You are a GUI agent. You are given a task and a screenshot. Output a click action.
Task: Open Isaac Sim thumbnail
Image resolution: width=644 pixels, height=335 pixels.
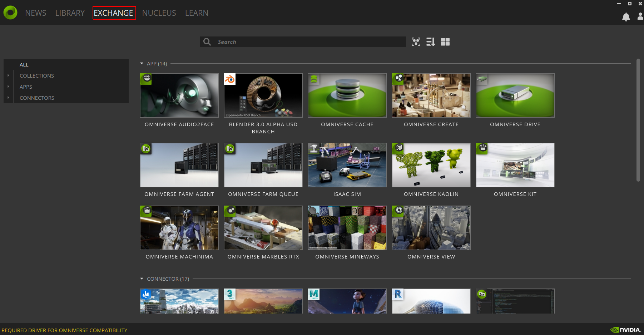347,165
